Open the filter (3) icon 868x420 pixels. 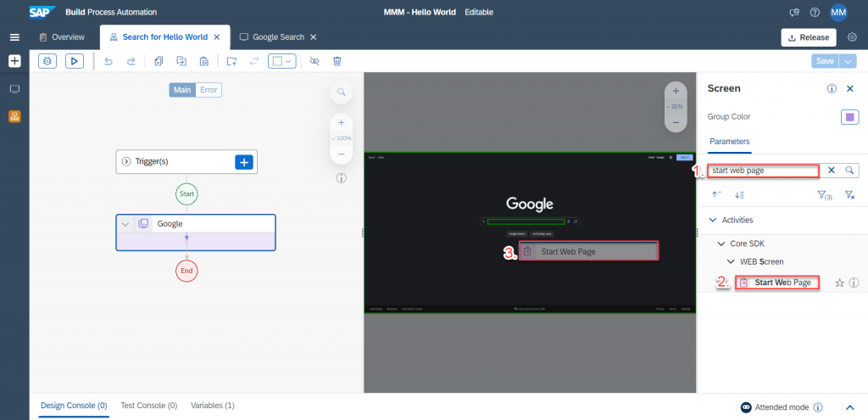point(824,194)
